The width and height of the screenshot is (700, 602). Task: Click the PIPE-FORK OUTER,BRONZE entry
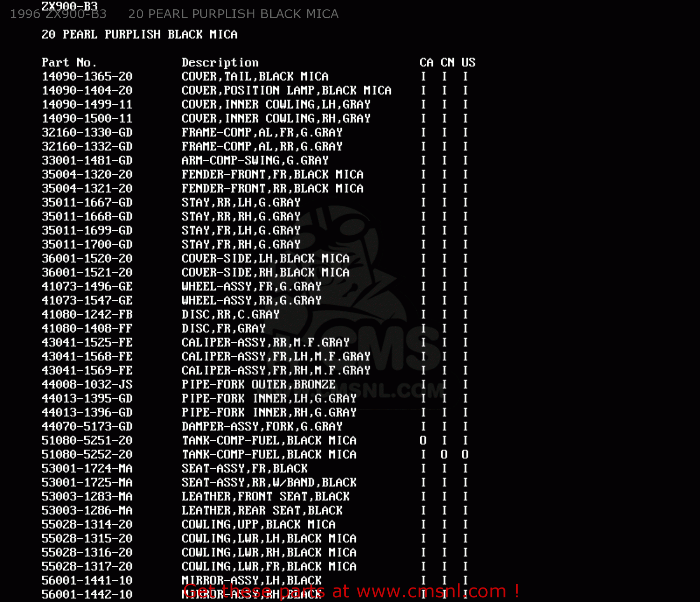coord(259,385)
